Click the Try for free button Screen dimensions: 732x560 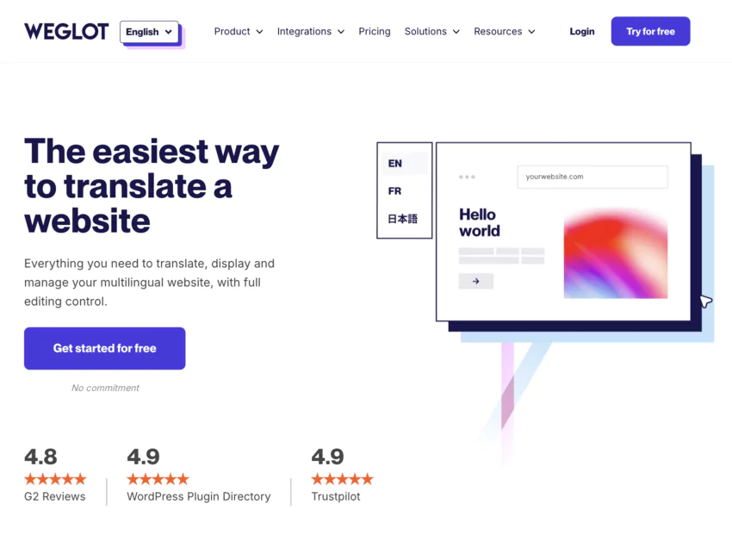tap(650, 31)
